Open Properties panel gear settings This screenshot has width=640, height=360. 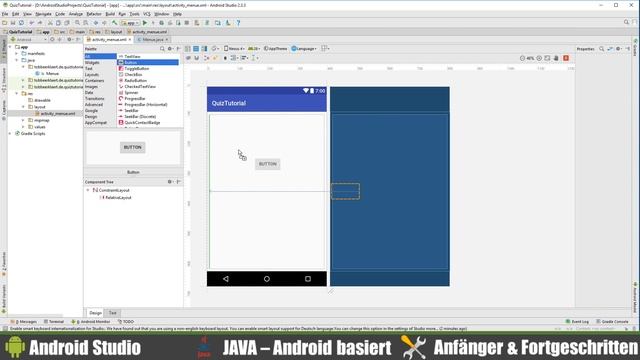click(x=619, y=49)
